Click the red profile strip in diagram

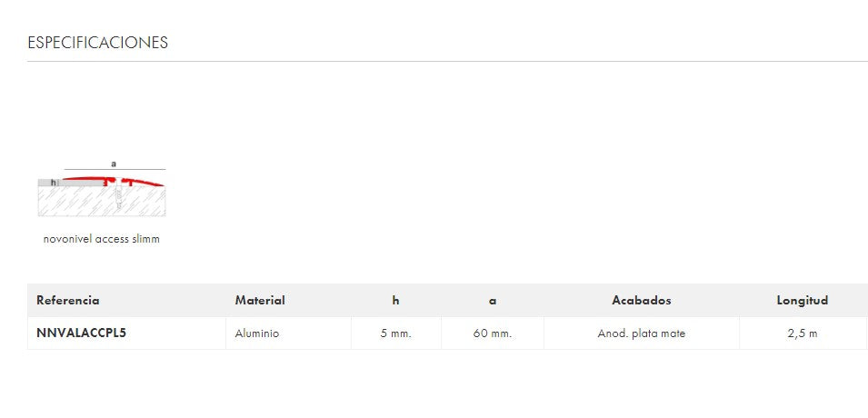[x=136, y=179]
